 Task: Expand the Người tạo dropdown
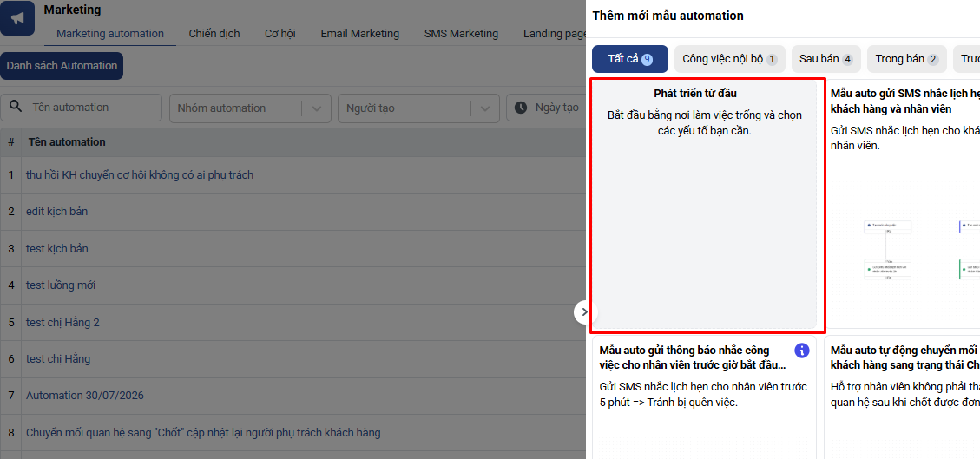(418, 108)
